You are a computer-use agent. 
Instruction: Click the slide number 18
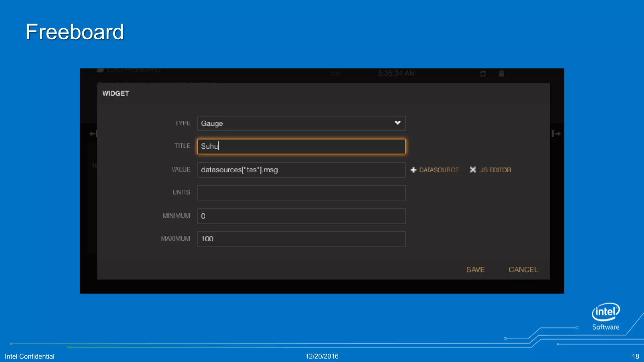636,356
